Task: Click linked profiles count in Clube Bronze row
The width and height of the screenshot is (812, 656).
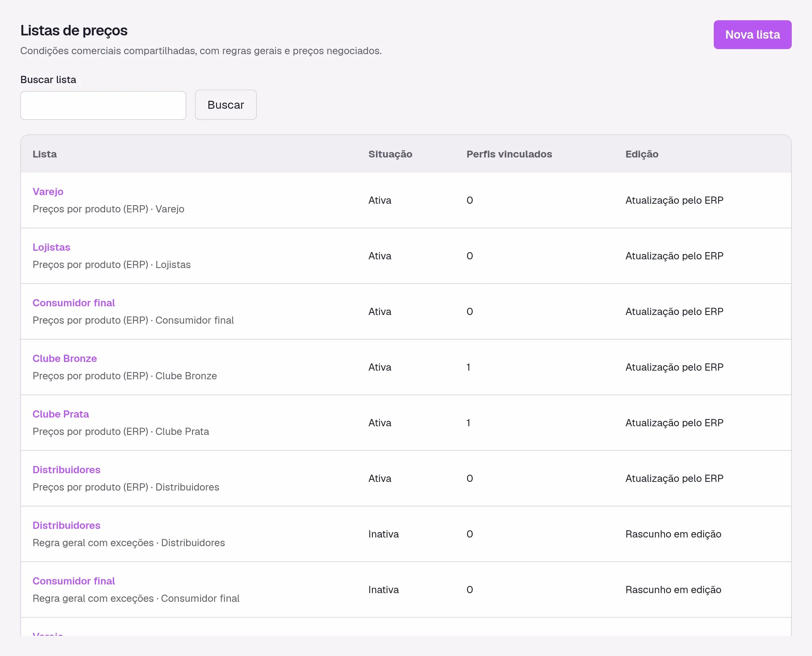Action: click(468, 367)
